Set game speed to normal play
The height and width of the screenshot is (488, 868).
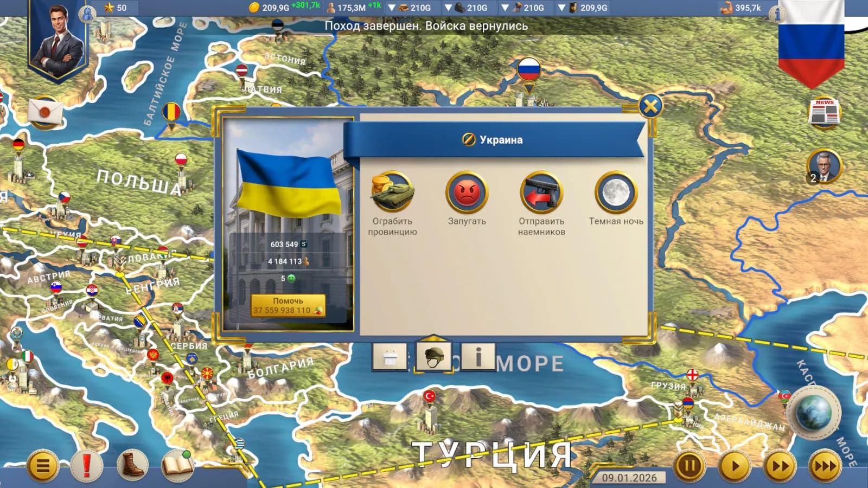(735, 466)
